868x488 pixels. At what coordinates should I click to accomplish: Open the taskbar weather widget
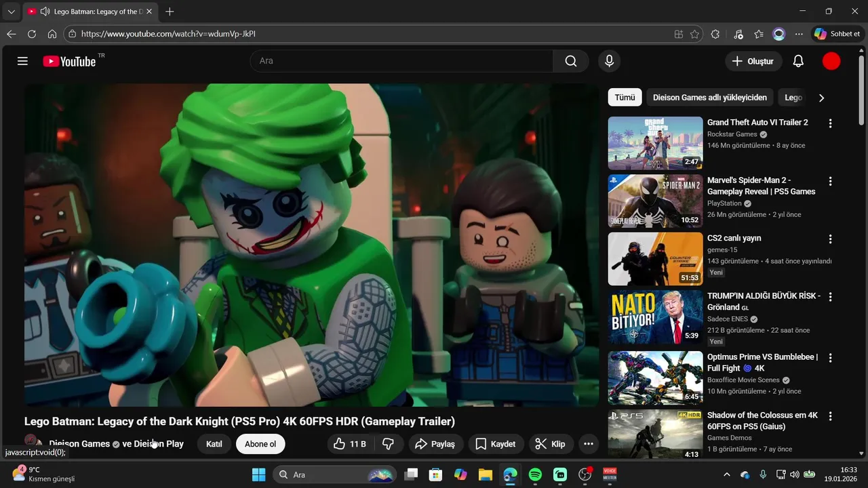pos(43,474)
